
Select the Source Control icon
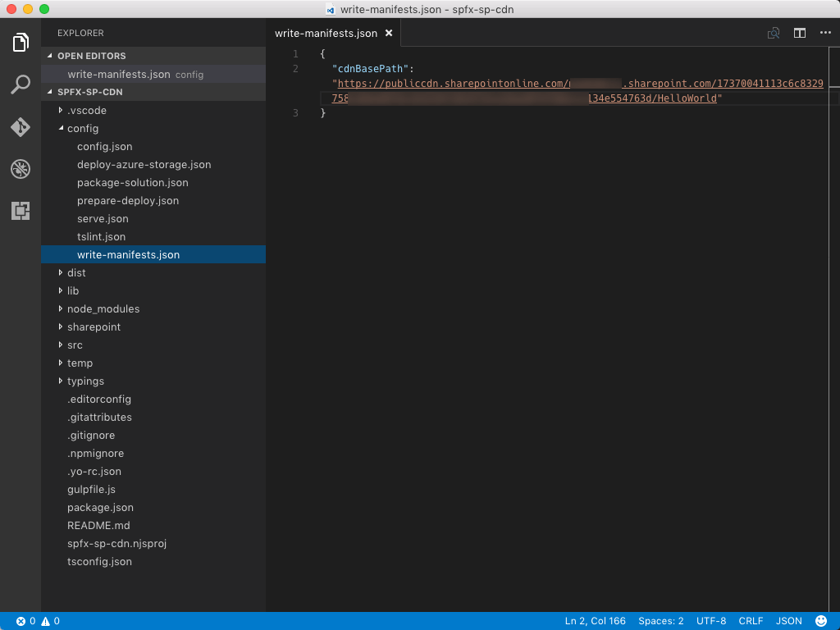(21, 127)
